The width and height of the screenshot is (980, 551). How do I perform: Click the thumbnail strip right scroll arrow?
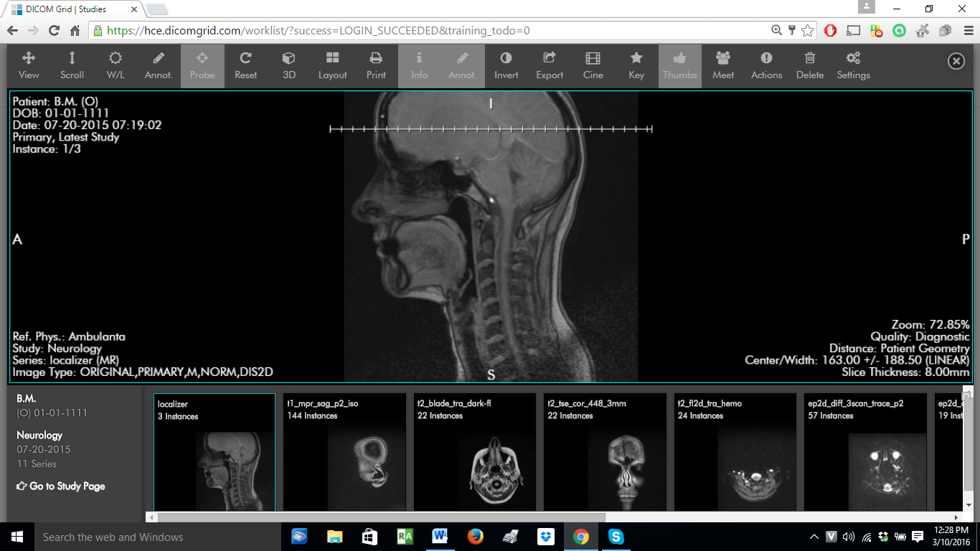click(956, 517)
